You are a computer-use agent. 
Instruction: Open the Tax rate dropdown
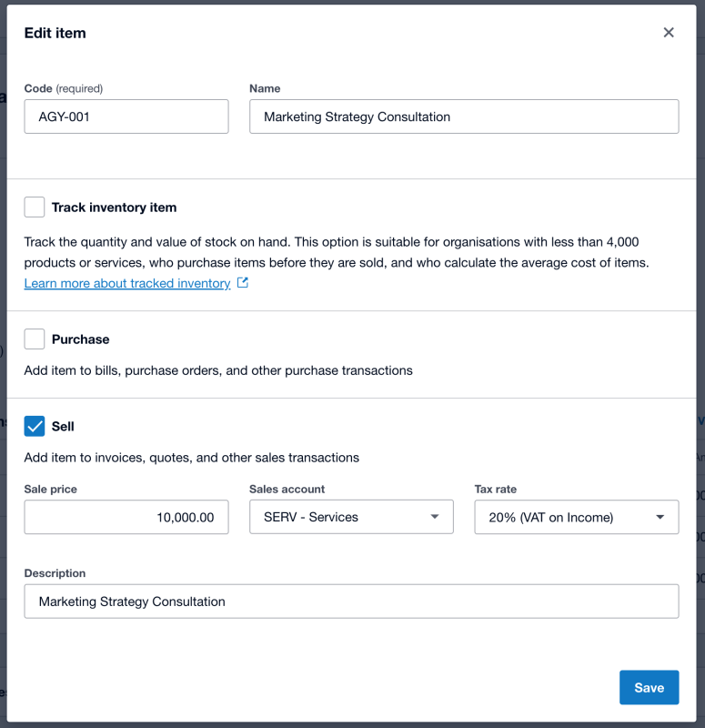[x=576, y=517]
